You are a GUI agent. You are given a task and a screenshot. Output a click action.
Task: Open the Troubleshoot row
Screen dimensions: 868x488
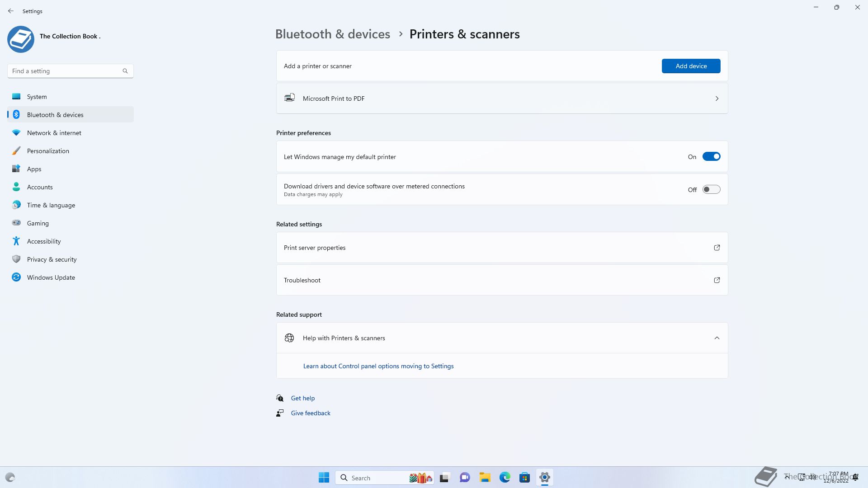tap(502, 280)
